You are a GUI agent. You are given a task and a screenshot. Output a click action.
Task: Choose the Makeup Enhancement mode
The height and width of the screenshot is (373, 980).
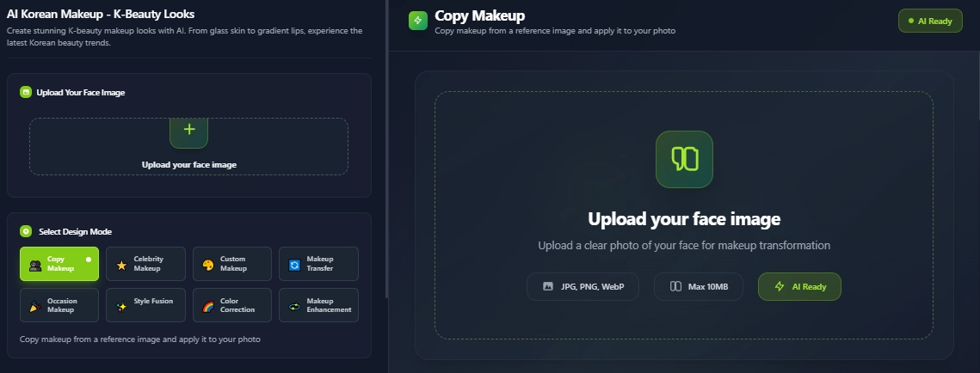pyautogui.click(x=318, y=305)
